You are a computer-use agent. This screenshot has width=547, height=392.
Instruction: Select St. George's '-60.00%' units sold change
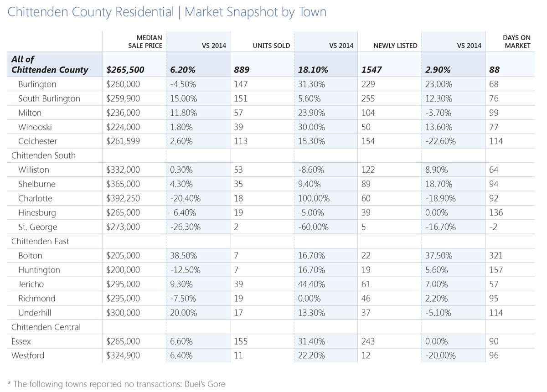[x=313, y=227]
